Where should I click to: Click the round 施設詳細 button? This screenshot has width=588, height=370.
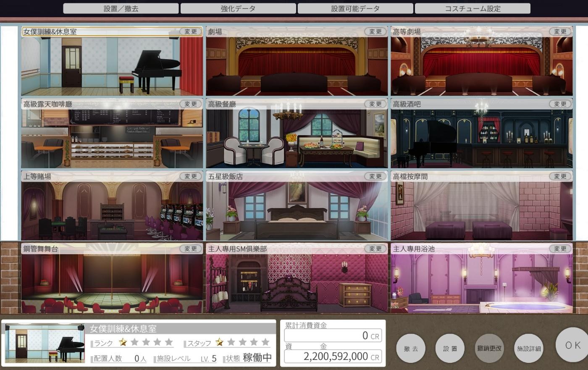(529, 349)
